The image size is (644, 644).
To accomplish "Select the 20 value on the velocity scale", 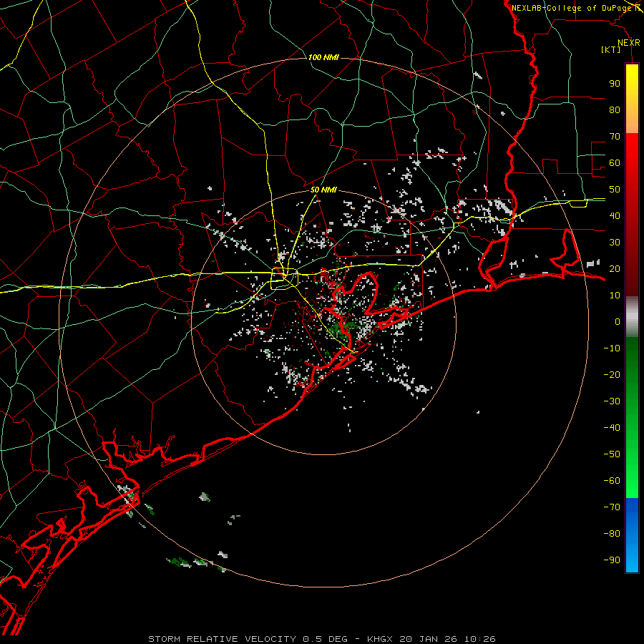I will 615,269.
